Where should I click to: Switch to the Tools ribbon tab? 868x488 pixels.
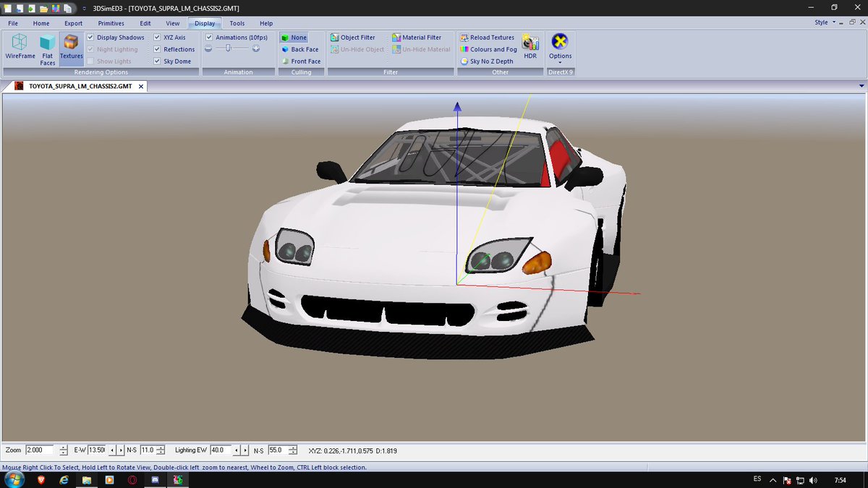[x=237, y=23]
